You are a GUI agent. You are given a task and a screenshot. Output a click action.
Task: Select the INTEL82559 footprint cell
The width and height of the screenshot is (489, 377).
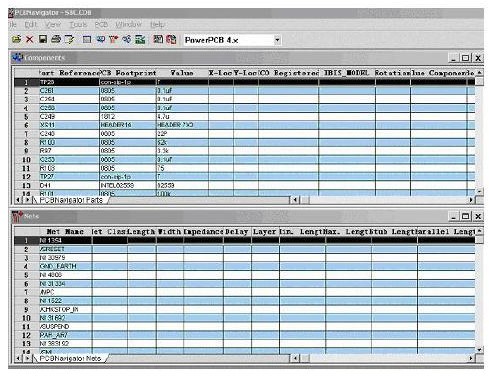(128, 185)
